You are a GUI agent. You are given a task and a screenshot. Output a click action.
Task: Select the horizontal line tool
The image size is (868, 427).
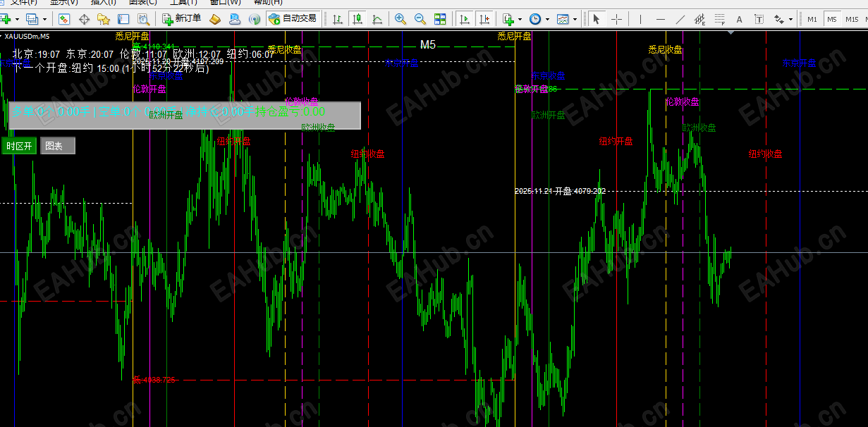[660, 19]
